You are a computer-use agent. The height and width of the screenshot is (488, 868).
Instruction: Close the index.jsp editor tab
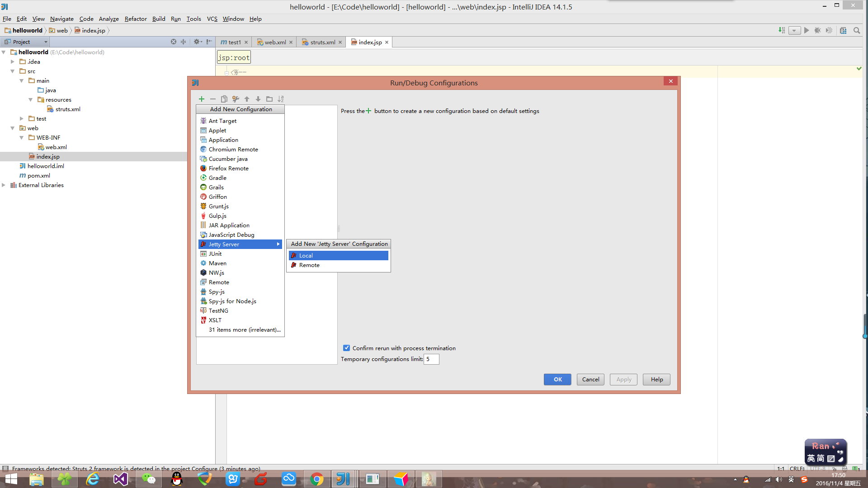(x=387, y=42)
